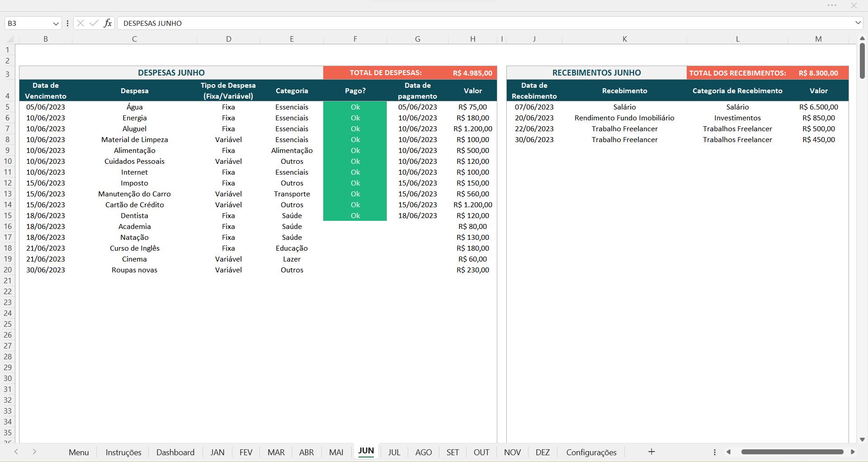Click the vertical scrollbar thumb

(x=862, y=61)
